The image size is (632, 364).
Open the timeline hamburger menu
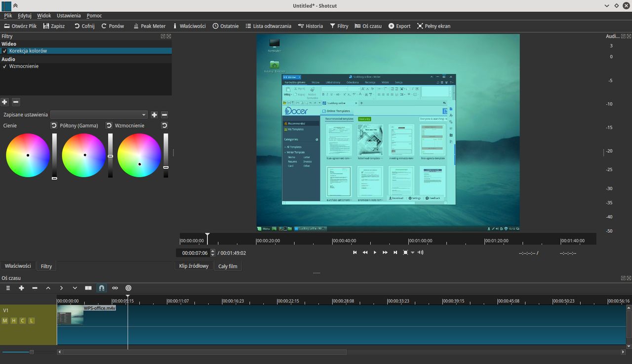8,288
